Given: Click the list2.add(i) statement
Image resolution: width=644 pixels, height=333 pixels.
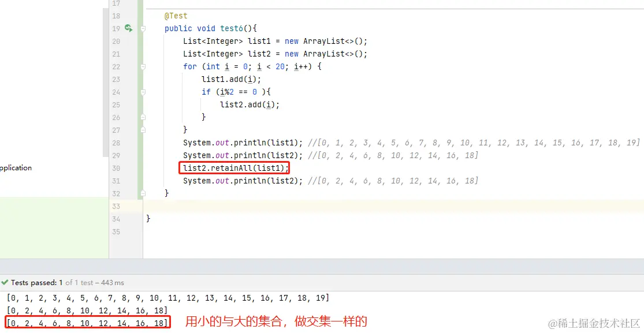Looking at the screenshot, I should (x=250, y=104).
